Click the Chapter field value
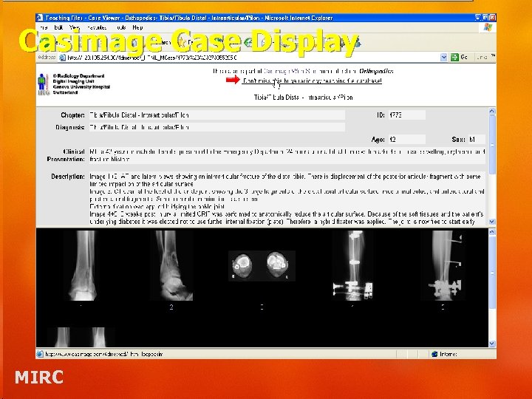Image resolution: width=532 pixels, height=399 pixels. 216,115
